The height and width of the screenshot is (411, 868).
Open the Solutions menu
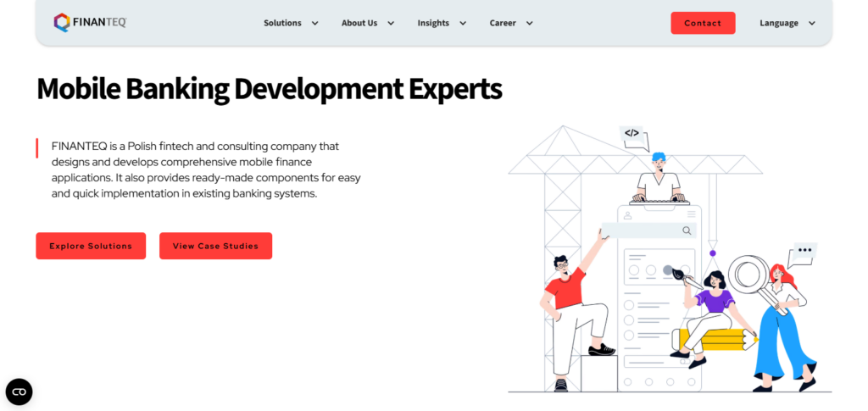(x=282, y=23)
